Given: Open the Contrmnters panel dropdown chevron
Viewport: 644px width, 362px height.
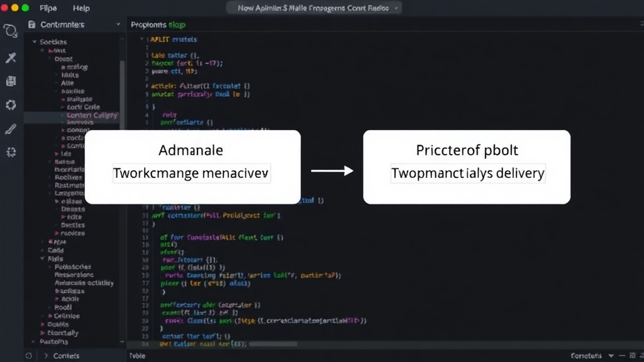Looking at the screenshot, I should (x=118, y=25).
